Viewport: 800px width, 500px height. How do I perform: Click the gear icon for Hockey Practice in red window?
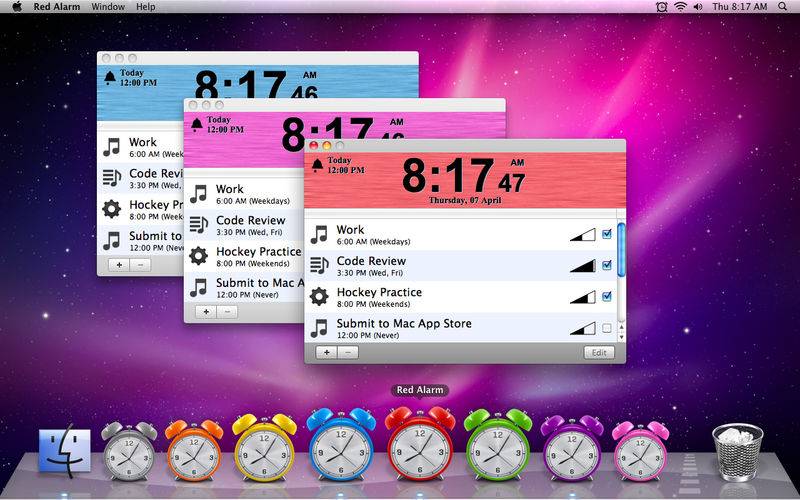(319, 296)
